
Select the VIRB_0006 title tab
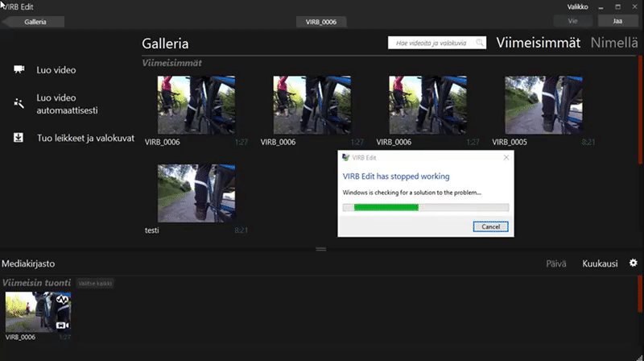coord(320,22)
